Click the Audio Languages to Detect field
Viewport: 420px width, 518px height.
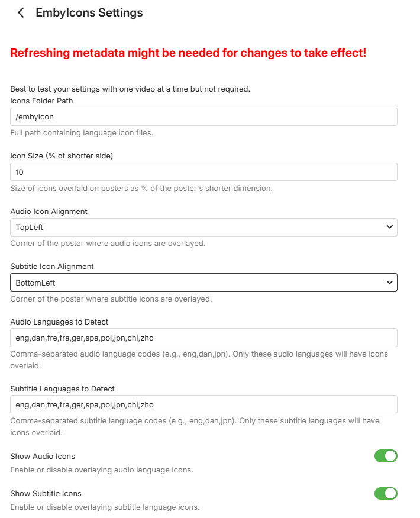pos(203,338)
